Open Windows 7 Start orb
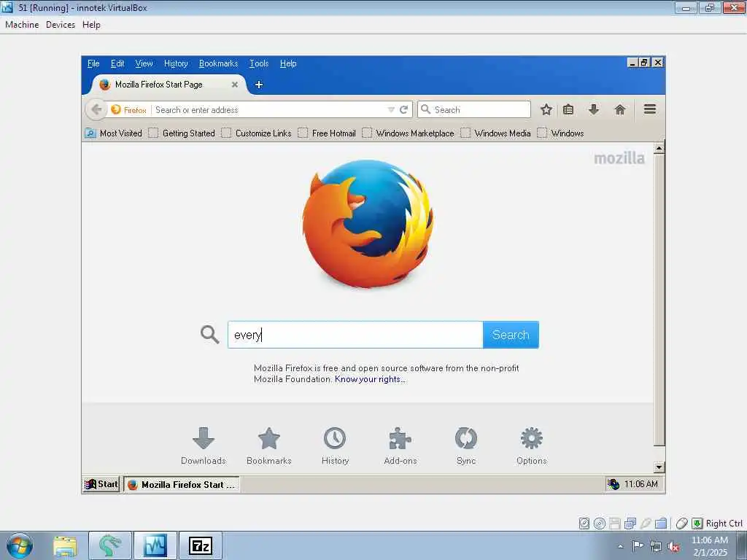Image resolution: width=747 pixels, height=560 pixels. 20,545
